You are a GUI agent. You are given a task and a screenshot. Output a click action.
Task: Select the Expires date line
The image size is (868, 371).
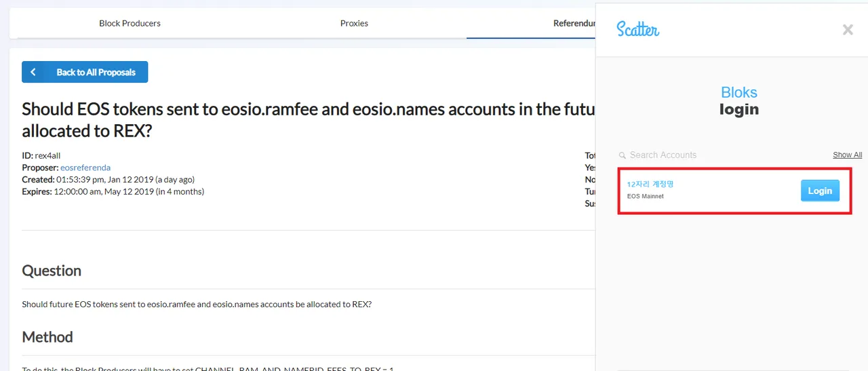tap(113, 191)
